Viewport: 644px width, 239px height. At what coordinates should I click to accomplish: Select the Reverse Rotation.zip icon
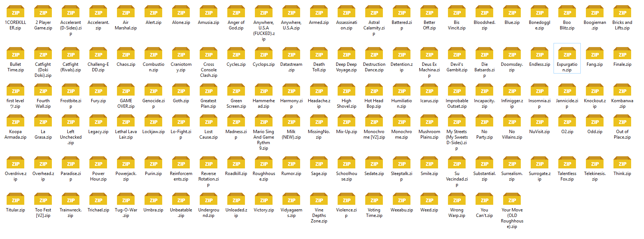pos(209,163)
